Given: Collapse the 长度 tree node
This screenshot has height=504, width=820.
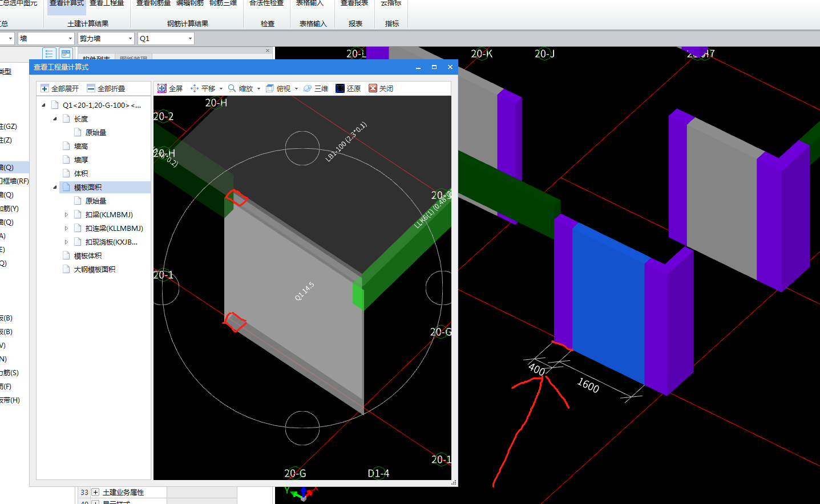Looking at the screenshot, I should [x=55, y=119].
